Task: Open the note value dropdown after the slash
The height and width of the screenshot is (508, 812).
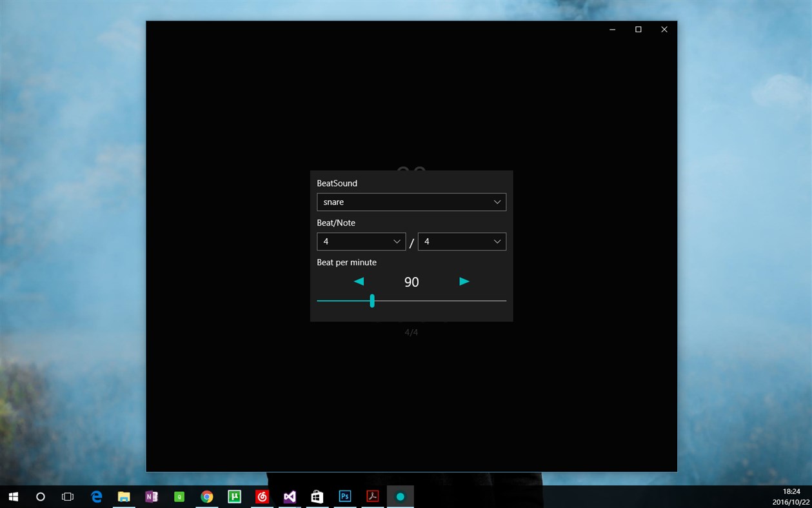Action: 462,241
